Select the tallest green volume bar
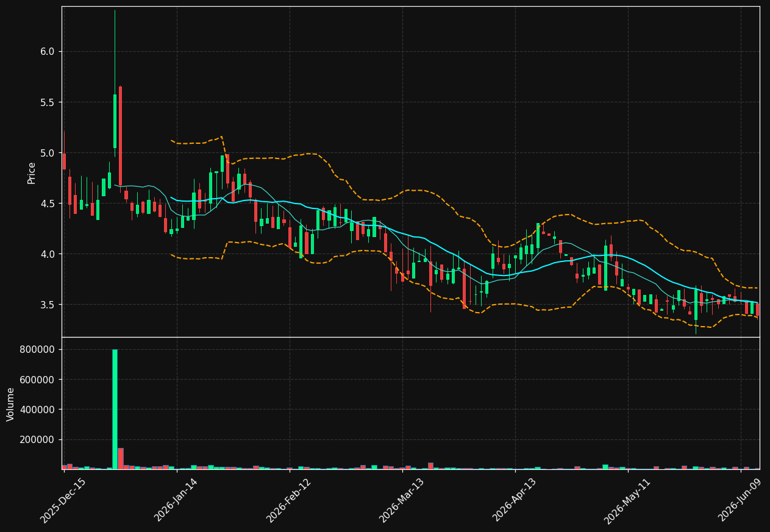 [115, 409]
